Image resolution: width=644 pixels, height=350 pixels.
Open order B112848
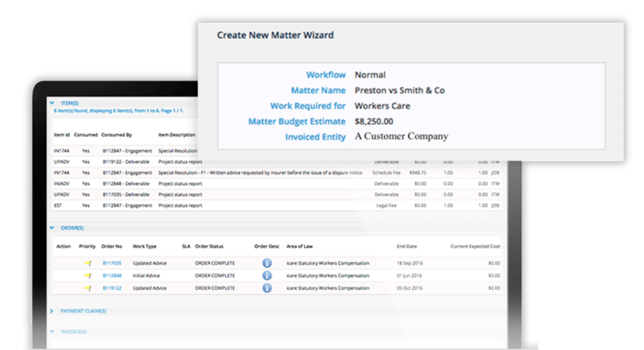112,275
